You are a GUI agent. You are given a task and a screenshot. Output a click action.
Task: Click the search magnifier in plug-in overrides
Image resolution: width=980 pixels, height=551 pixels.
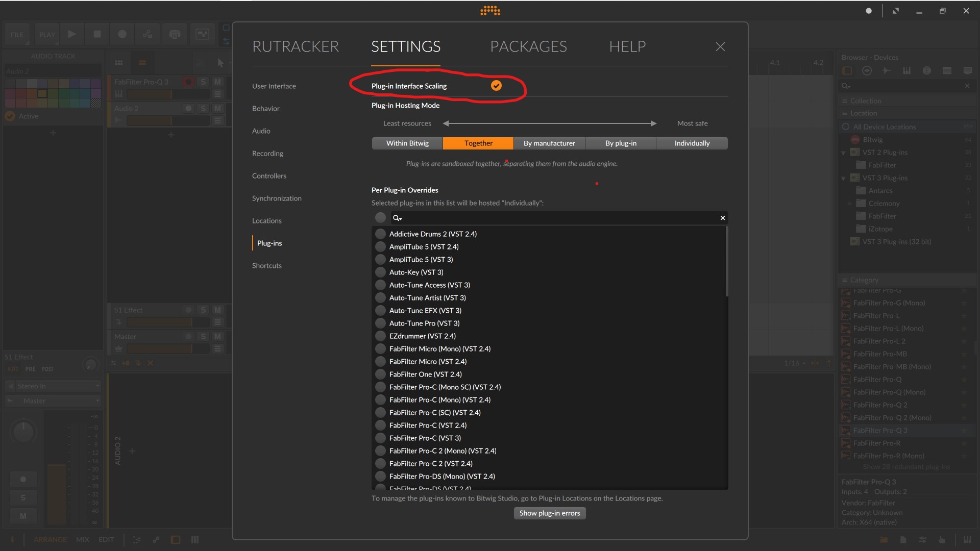tap(397, 218)
